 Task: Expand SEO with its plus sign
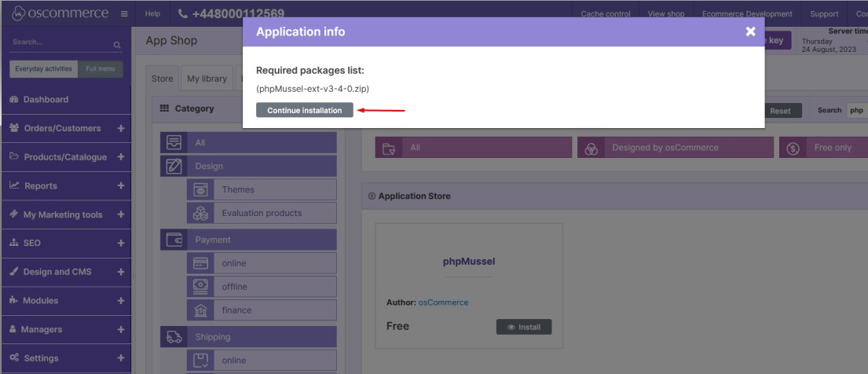coord(121,243)
